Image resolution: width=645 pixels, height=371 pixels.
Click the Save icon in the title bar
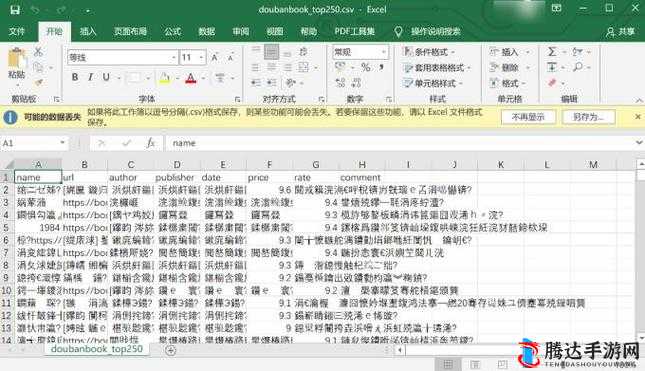pos(15,10)
